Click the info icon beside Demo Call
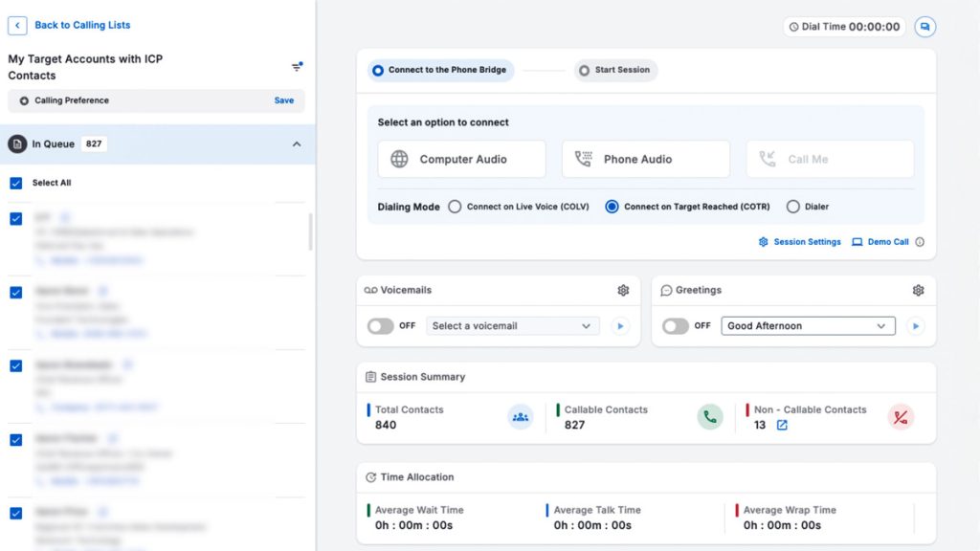The width and height of the screenshot is (980, 551). [x=920, y=242]
